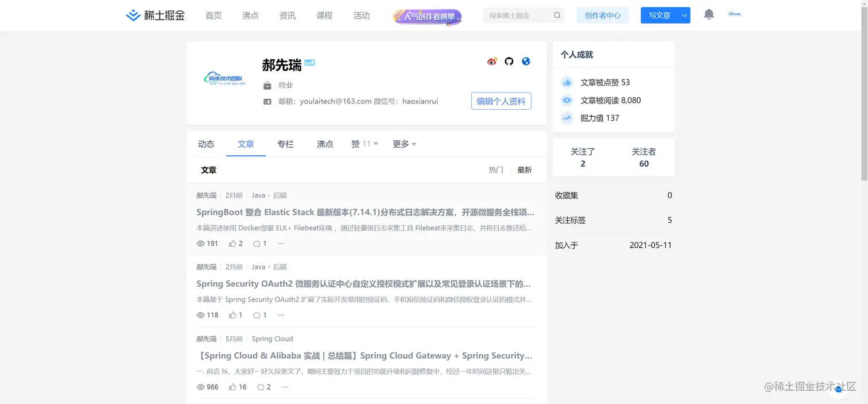Open the 关注者 60 list
Image resolution: width=868 pixels, height=404 pixels.
click(644, 157)
